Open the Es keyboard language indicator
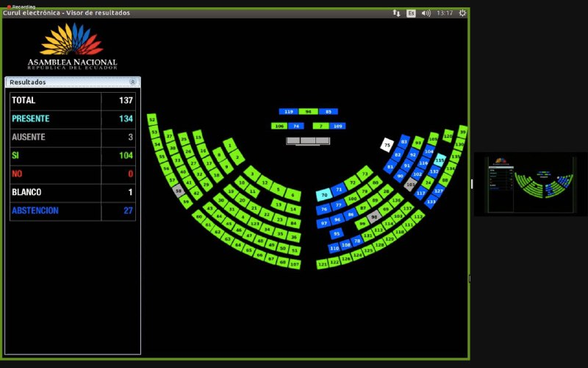The image size is (588, 368). 411,13
